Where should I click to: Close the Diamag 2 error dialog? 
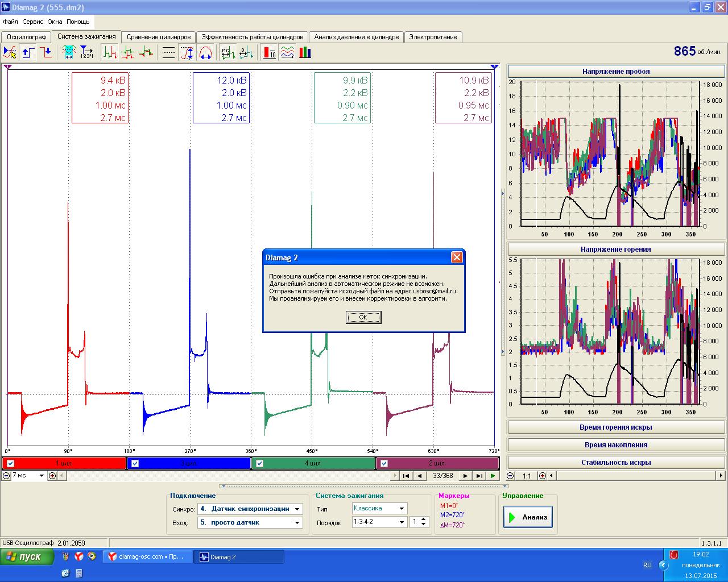457,257
